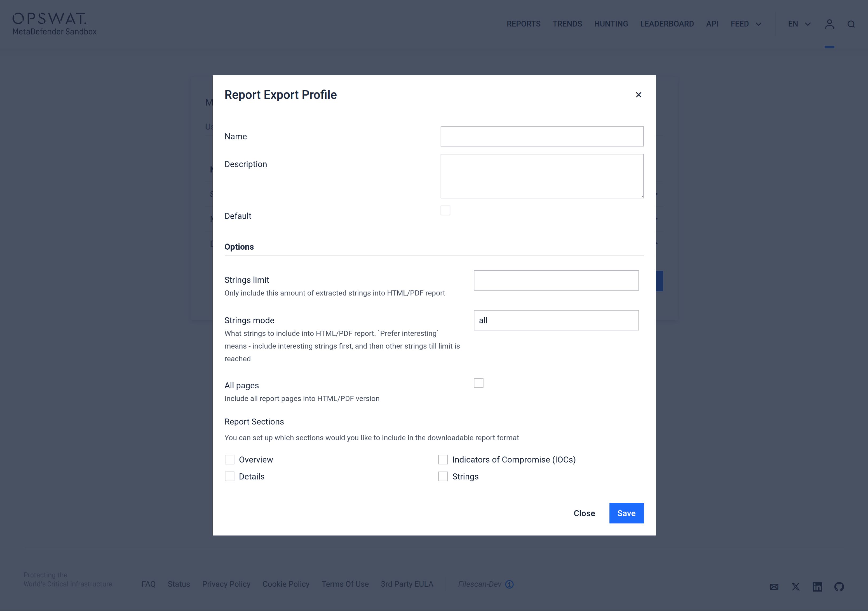Open search via the magnifier icon
This screenshot has width=868, height=611.
click(x=851, y=24)
